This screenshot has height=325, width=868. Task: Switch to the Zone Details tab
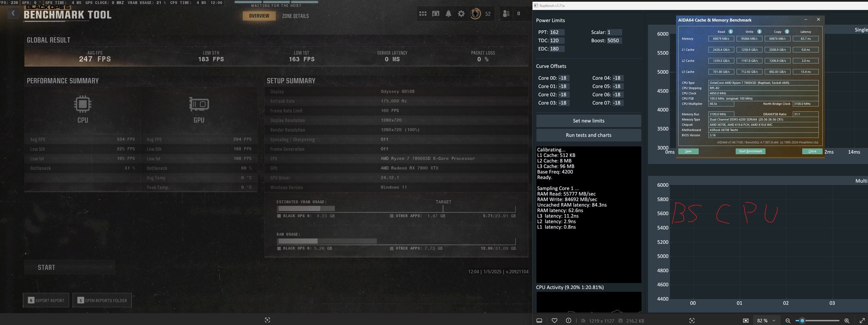tap(295, 16)
